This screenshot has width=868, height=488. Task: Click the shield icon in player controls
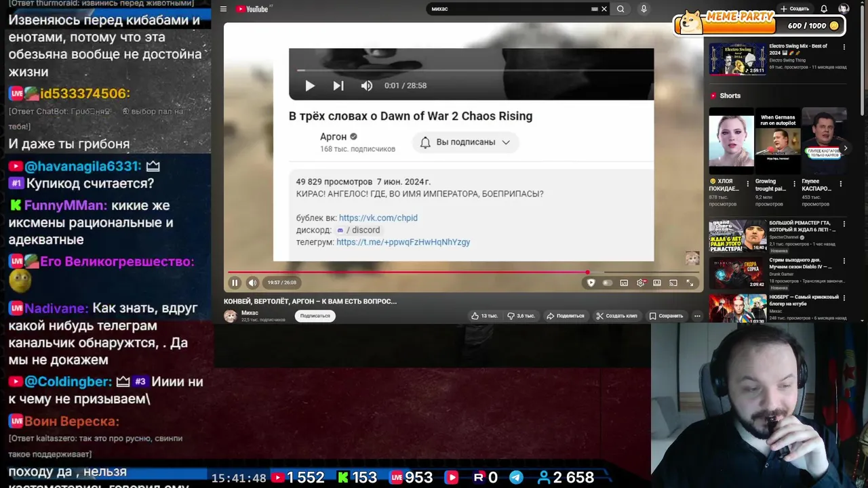(x=591, y=283)
